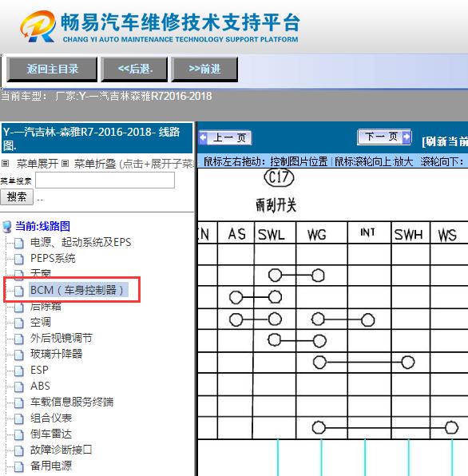Screen dimensions: 468x476
Task: Open the 倒车雷达 tree item
Action: pos(51,434)
